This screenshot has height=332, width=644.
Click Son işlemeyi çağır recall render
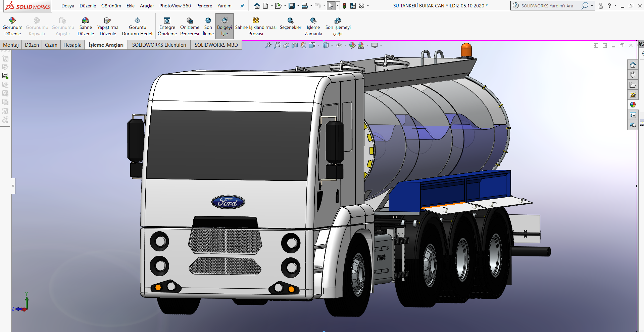[338, 27]
